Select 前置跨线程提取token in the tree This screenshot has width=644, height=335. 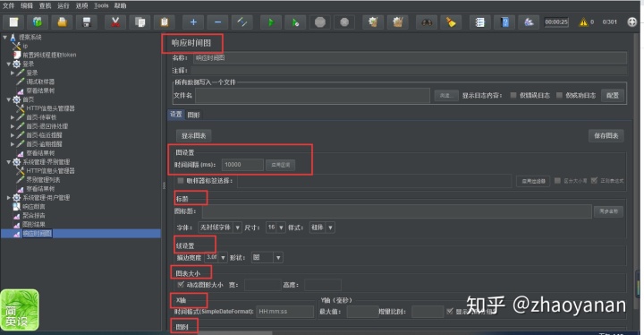coord(49,55)
